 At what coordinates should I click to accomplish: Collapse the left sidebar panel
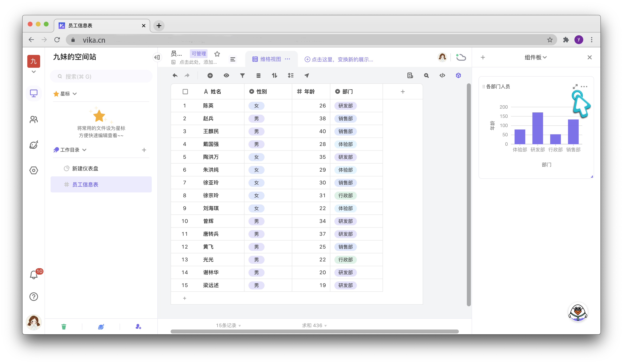[x=157, y=58]
